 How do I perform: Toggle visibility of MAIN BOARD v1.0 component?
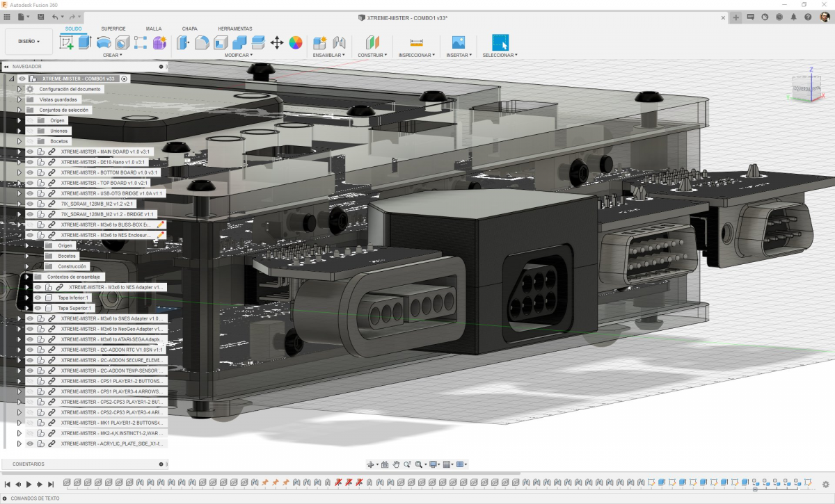click(30, 152)
